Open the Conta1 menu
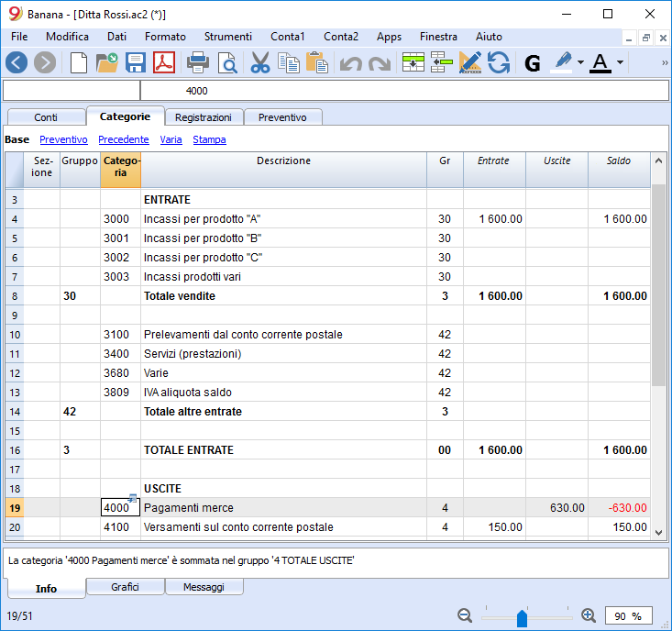Viewport: 672px width, 631px height. point(288,37)
